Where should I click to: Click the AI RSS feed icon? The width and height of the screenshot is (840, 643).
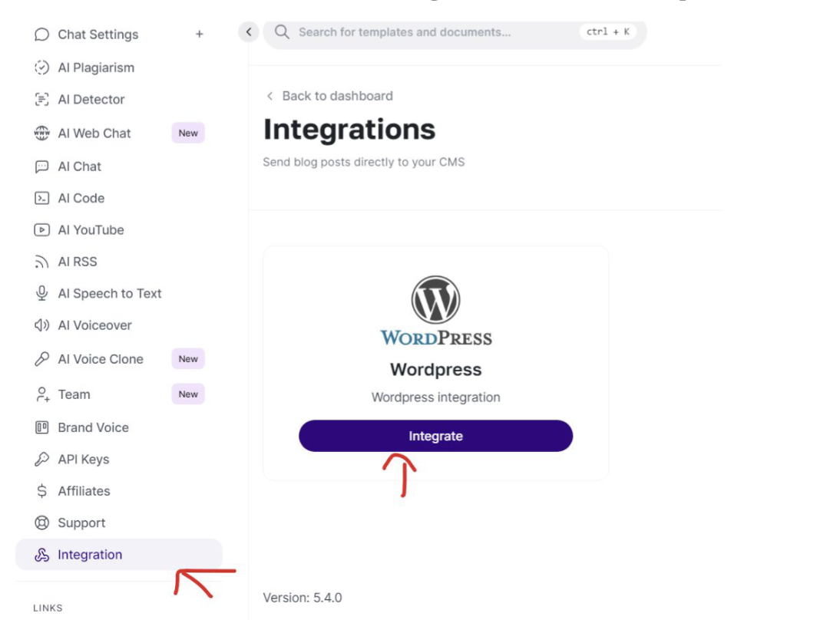tap(41, 262)
